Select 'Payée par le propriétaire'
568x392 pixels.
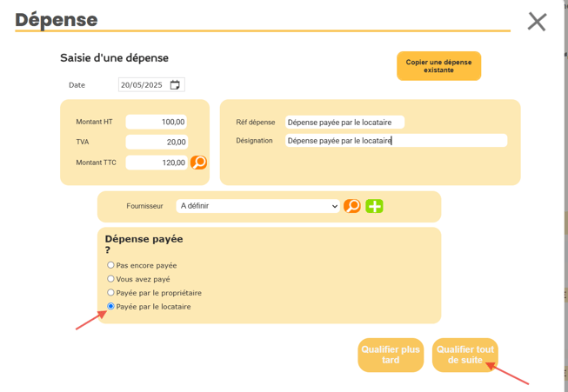[x=110, y=292]
